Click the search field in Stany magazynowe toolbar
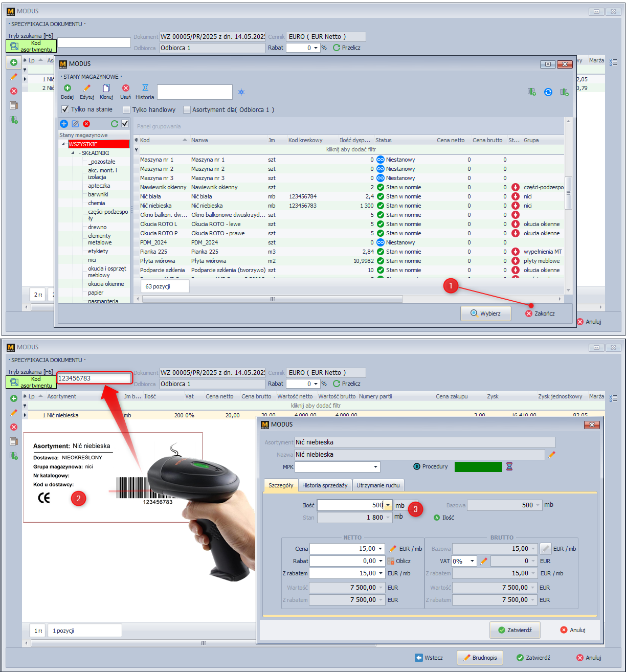 point(194,92)
